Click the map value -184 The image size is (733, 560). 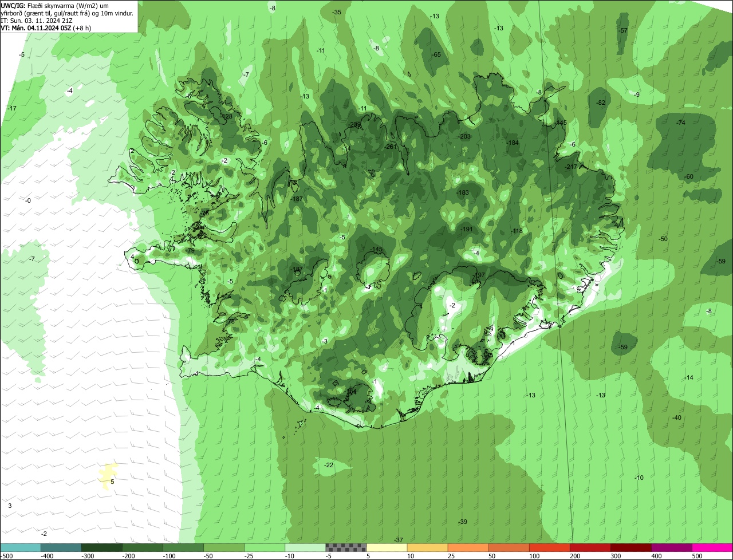pyautogui.click(x=513, y=143)
